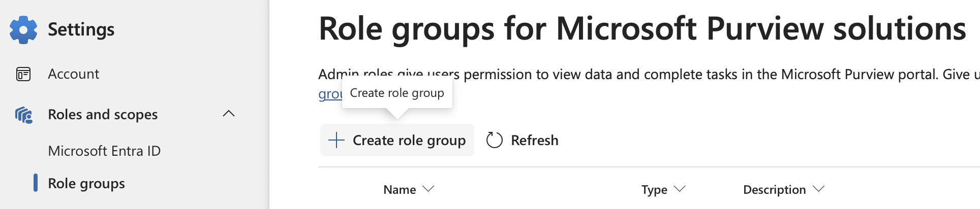Collapse the Roles and scopes section chevron

pos(229,114)
